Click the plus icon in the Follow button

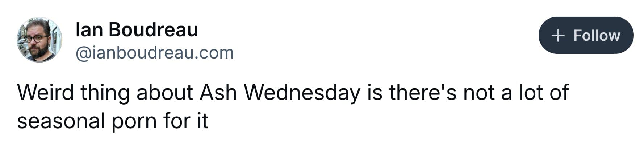point(558,36)
